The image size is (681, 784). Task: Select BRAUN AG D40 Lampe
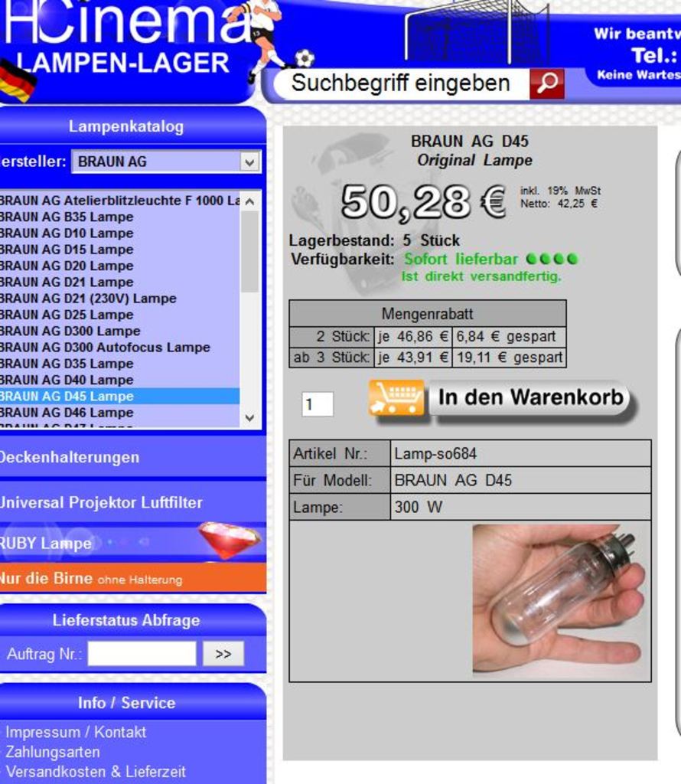tap(120, 380)
